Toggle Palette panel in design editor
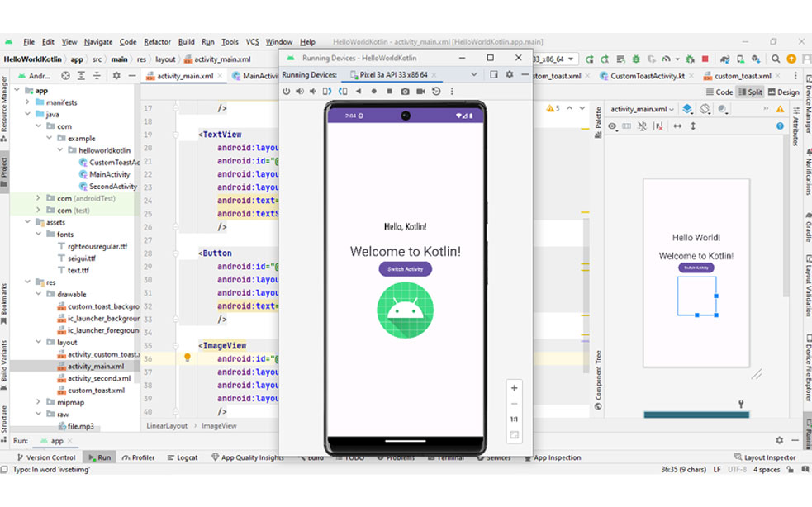812x507 pixels. (x=598, y=122)
